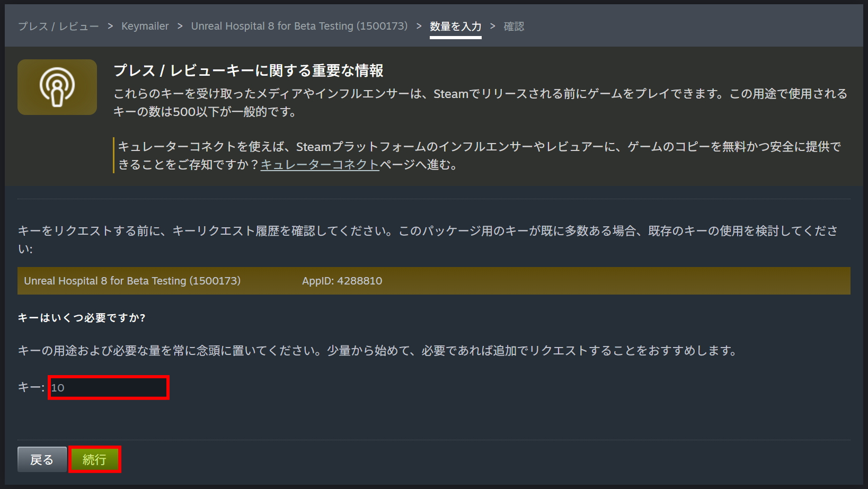Open the プレス / レビュー breadcrumb
This screenshot has height=489, width=868.
click(x=58, y=26)
